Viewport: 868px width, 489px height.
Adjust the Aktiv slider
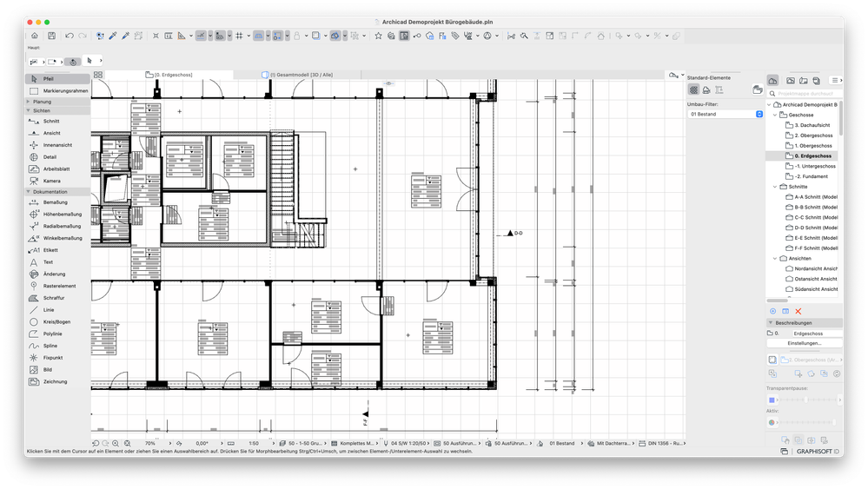(x=808, y=423)
